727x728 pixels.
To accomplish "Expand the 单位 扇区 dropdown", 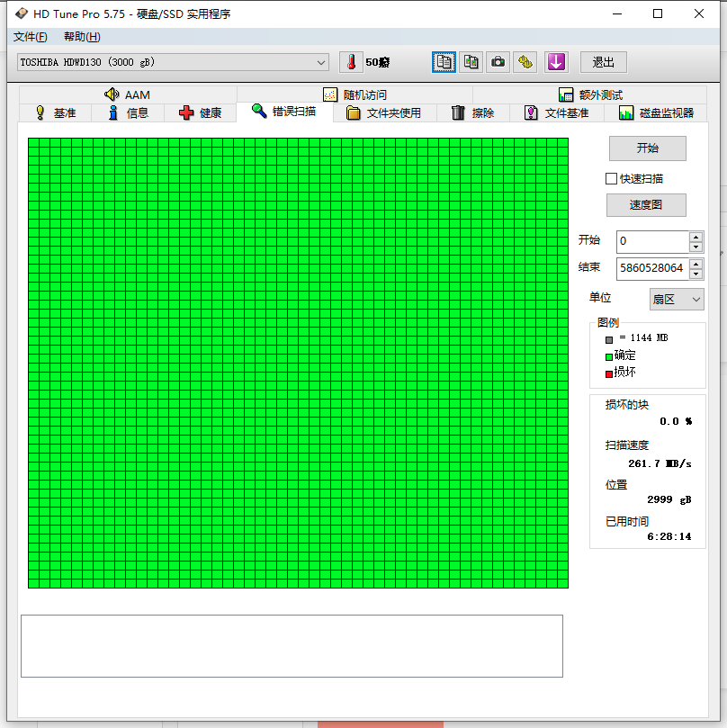I will [677, 300].
